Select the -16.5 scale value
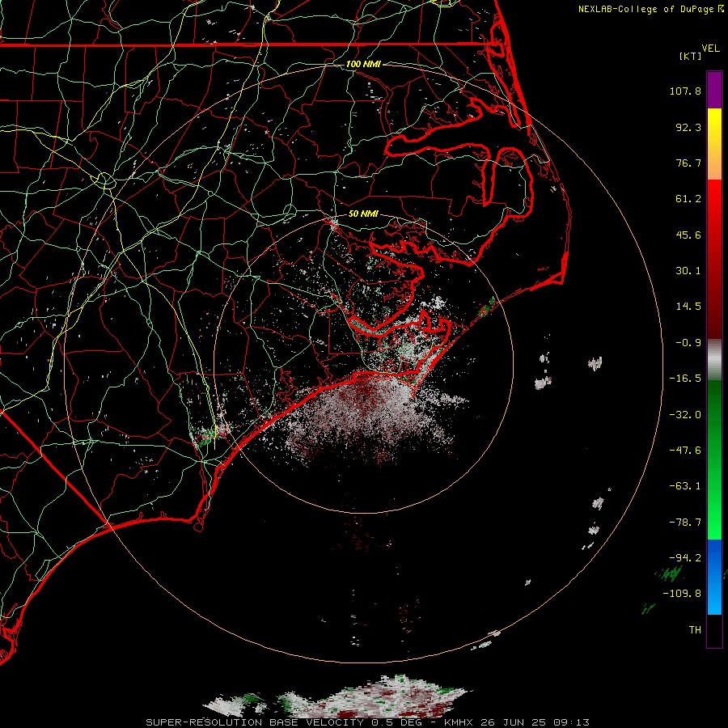Screen dimensions: 728x728 685,379
